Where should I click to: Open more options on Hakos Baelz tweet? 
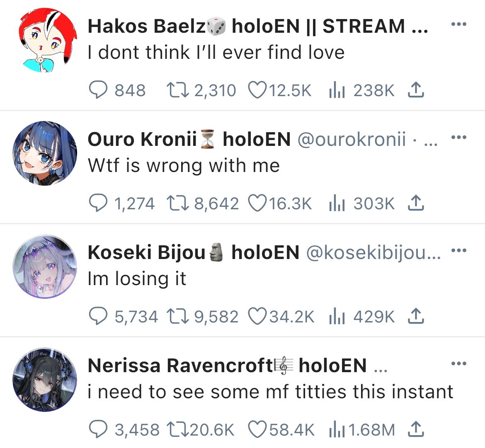[x=459, y=24]
